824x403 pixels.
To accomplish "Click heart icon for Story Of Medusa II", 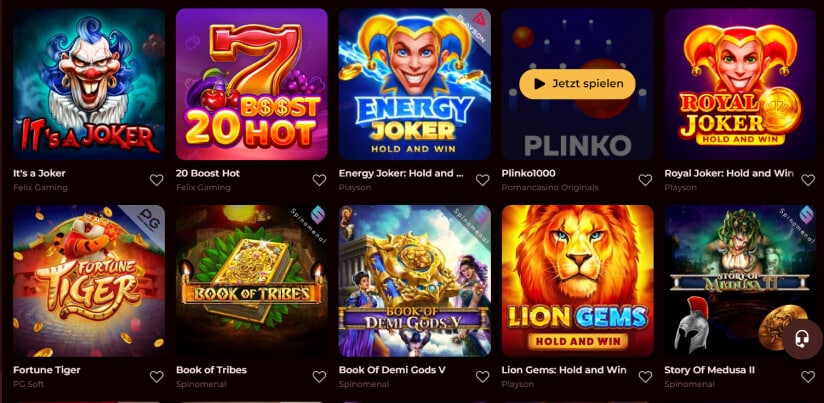I will 808,377.
